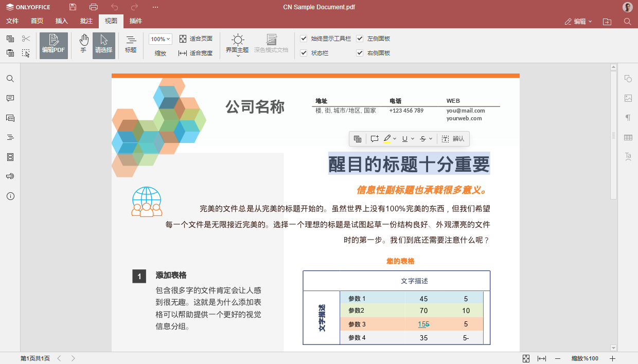This screenshot has width=638, height=364.
Task: Copy selected text from the floating toolbar
Action: tap(358, 139)
